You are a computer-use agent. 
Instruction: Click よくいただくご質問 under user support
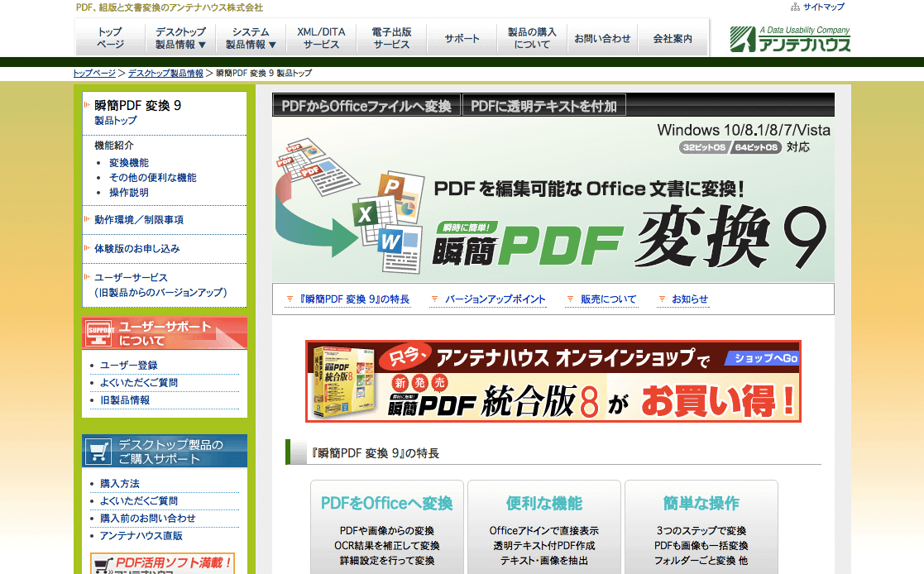coord(138,382)
